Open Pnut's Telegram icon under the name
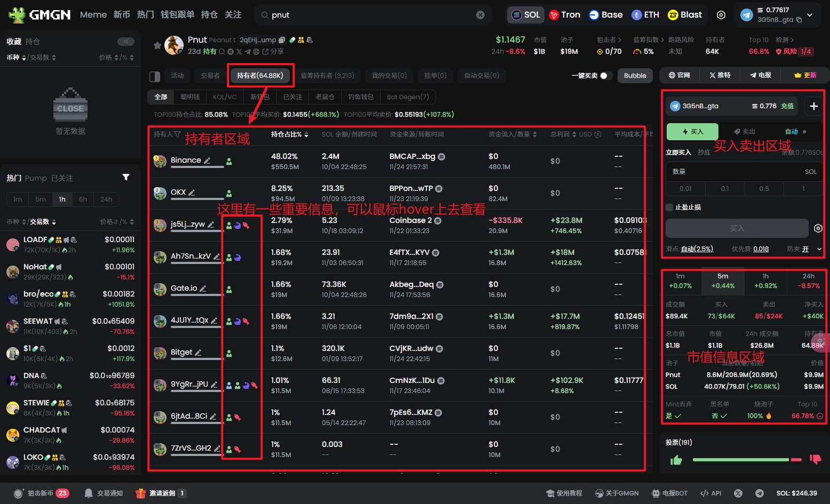 pyautogui.click(x=248, y=52)
